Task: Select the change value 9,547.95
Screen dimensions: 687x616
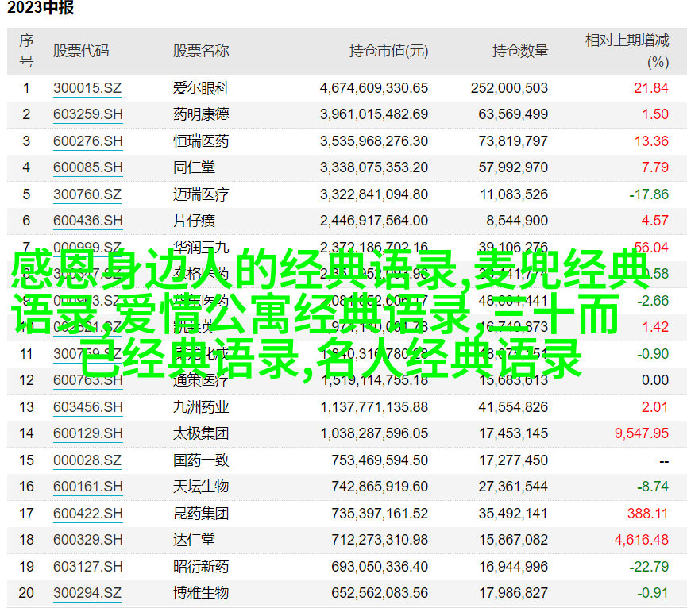Action: [x=642, y=433]
